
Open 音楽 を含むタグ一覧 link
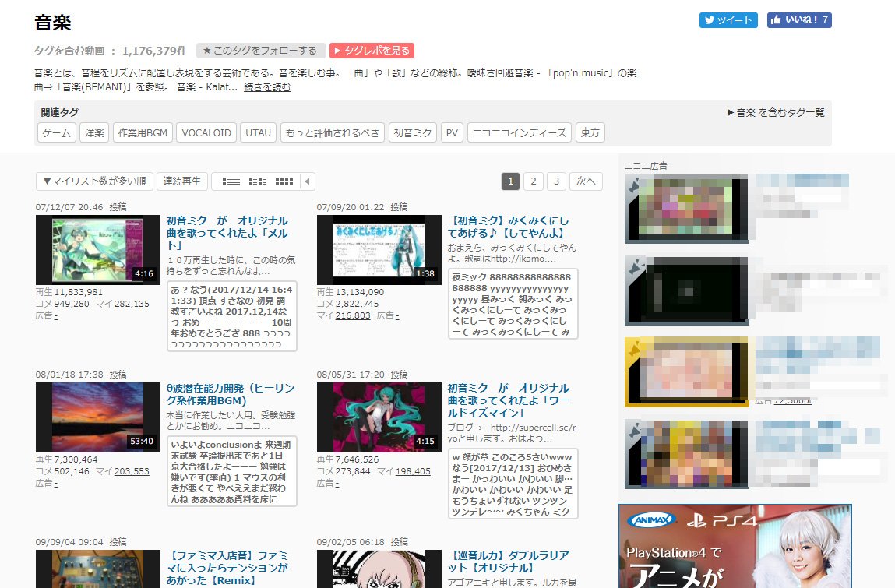(777, 112)
